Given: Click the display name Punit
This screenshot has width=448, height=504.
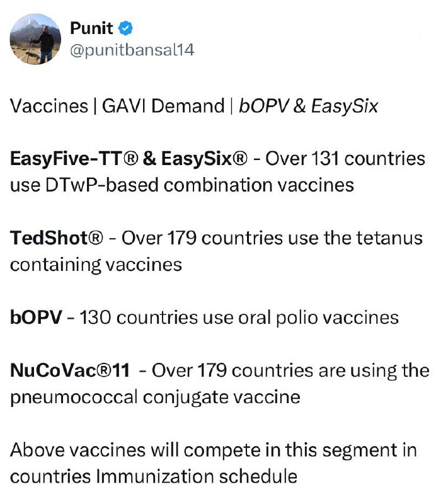Looking at the screenshot, I should pos(91,29).
